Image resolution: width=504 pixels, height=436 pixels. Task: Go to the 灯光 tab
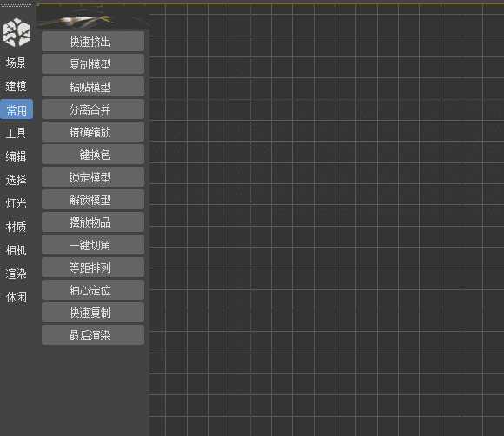click(16, 203)
